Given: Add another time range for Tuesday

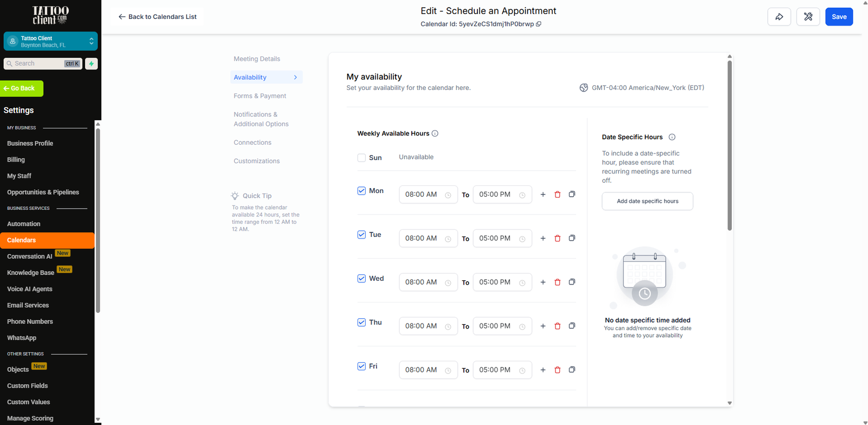Looking at the screenshot, I should (x=542, y=239).
